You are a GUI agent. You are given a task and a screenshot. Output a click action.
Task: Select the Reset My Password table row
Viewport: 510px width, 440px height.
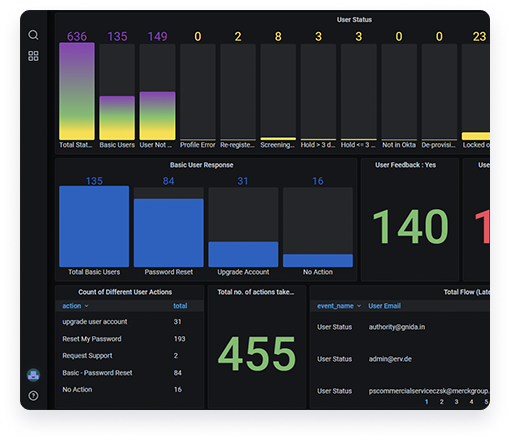pos(129,339)
